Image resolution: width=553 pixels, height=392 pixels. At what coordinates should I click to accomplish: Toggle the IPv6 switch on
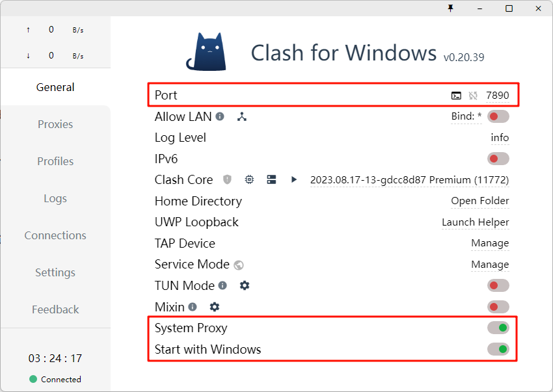click(498, 159)
